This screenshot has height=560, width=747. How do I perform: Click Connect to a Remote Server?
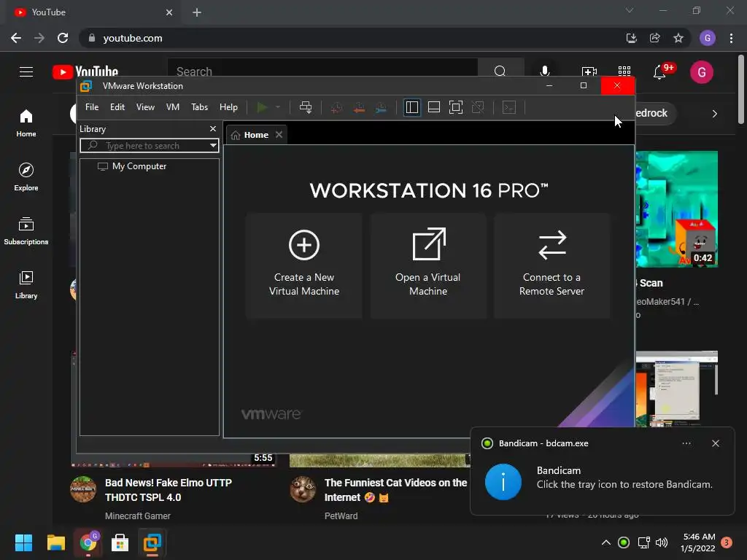(x=552, y=265)
